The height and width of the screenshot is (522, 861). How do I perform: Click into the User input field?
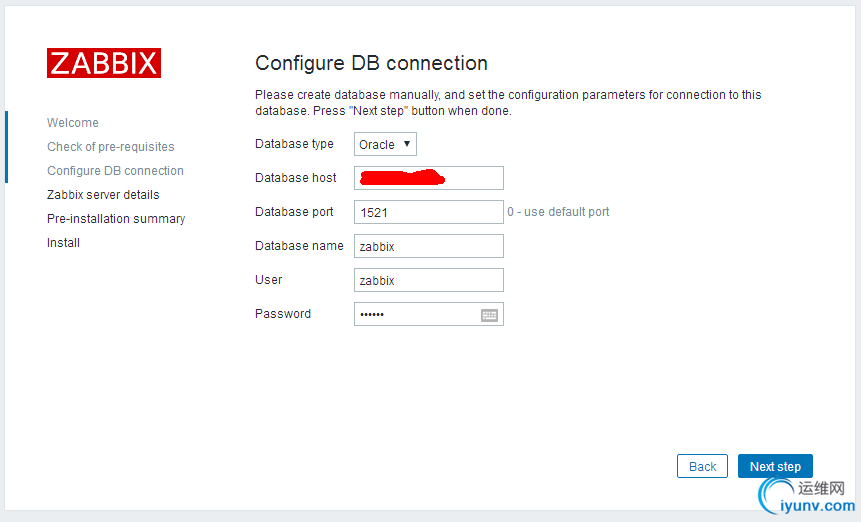point(428,280)
